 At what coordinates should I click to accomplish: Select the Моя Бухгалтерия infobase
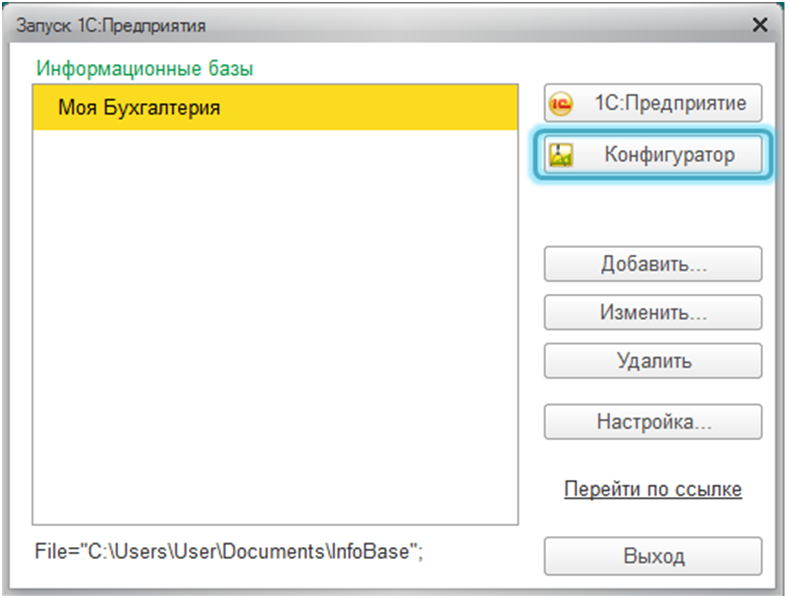point(275,108)
